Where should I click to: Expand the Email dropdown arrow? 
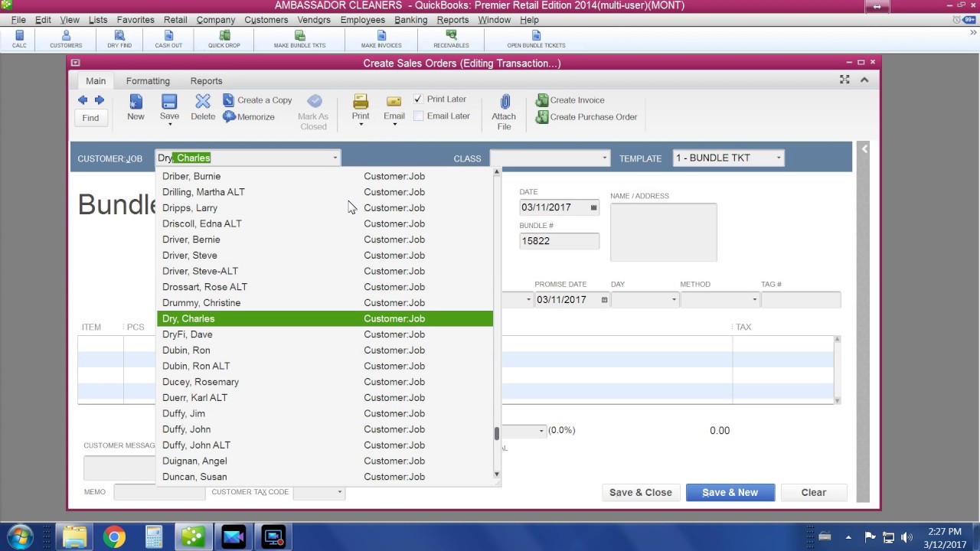[x=394, y=125]
